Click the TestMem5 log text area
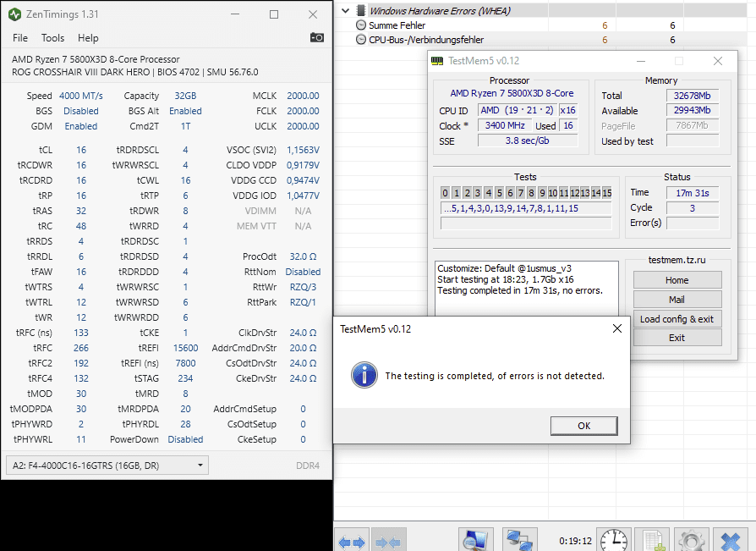 click(x=527, y=289)
